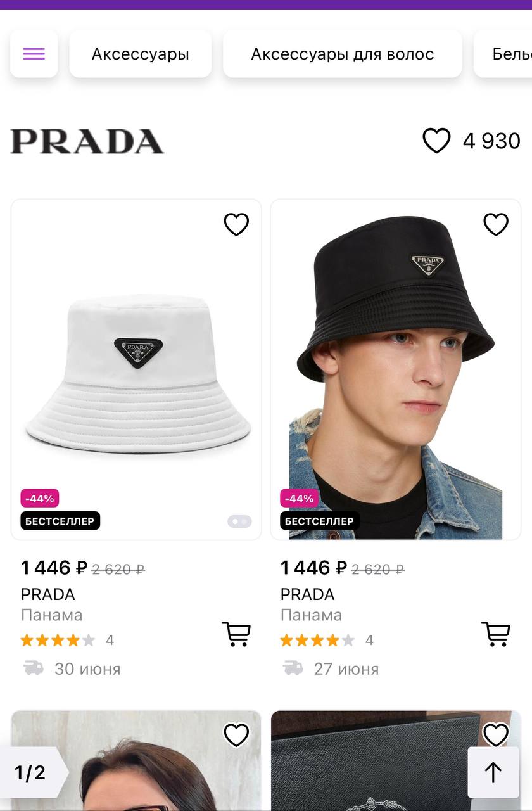Screen dimensions: 532x811
Task: Add PRADA brand to favorites
Action: [436, 141]
